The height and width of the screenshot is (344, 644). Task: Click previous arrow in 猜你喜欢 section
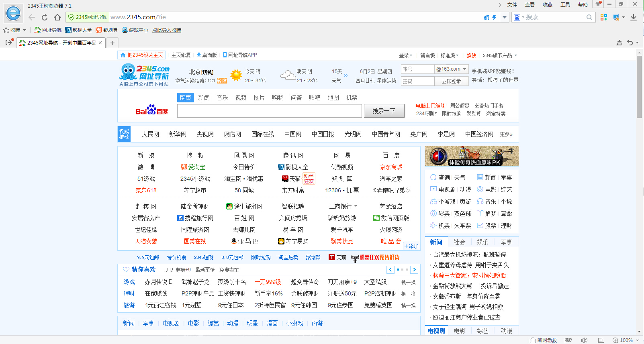pyautogui.click(x=390, y=270)
